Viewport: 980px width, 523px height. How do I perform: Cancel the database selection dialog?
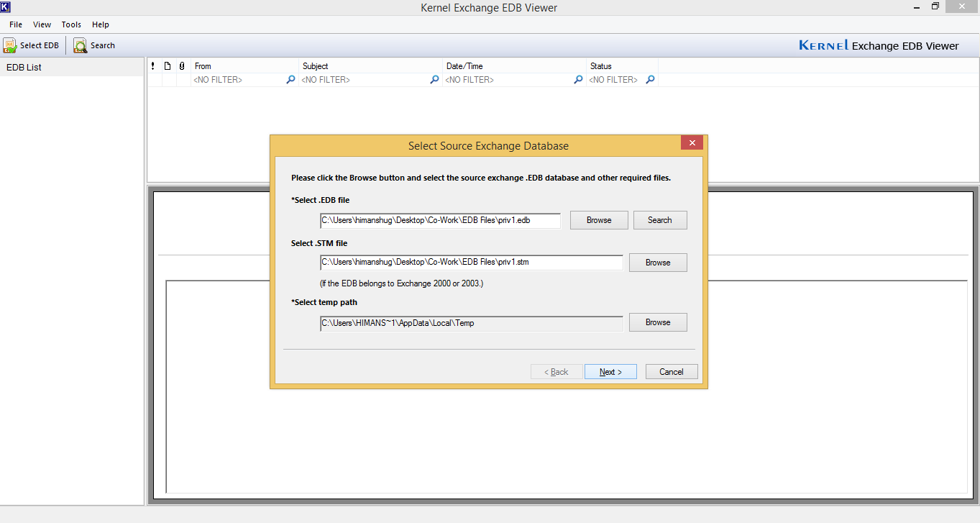coord(672,372)
